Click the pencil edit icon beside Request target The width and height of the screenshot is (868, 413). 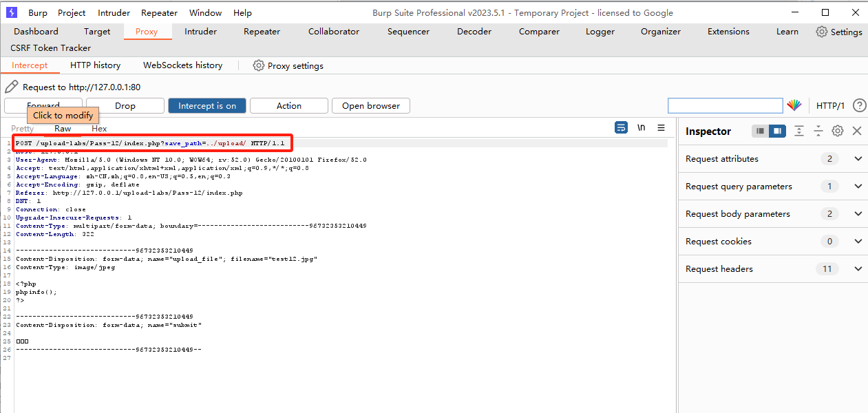click(11, 87)
